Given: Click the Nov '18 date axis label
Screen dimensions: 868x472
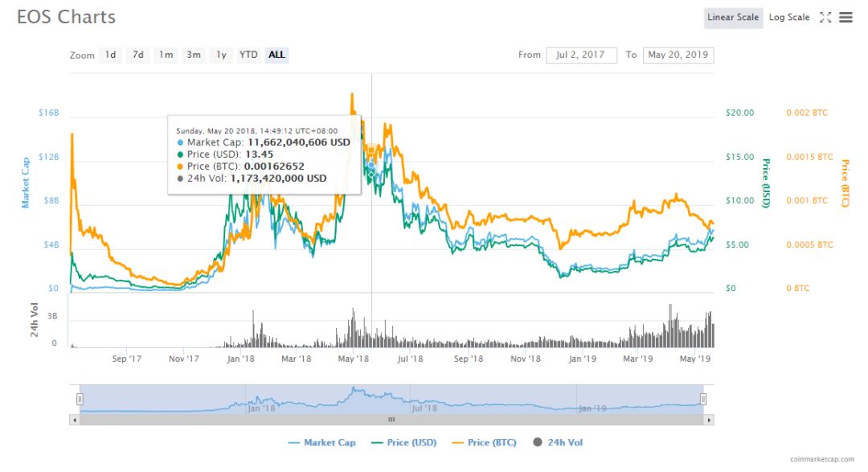Looking at the screenshot, I should [526, 359].
